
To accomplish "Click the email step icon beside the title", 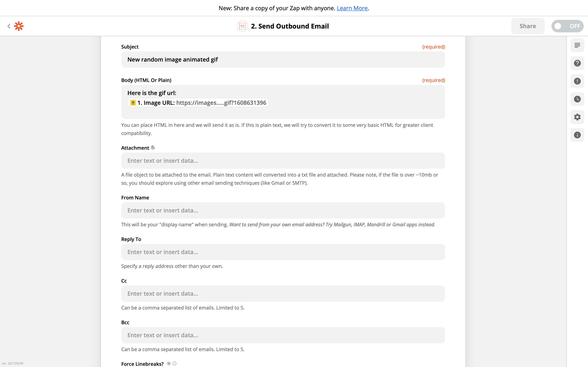I will point(242,26).
